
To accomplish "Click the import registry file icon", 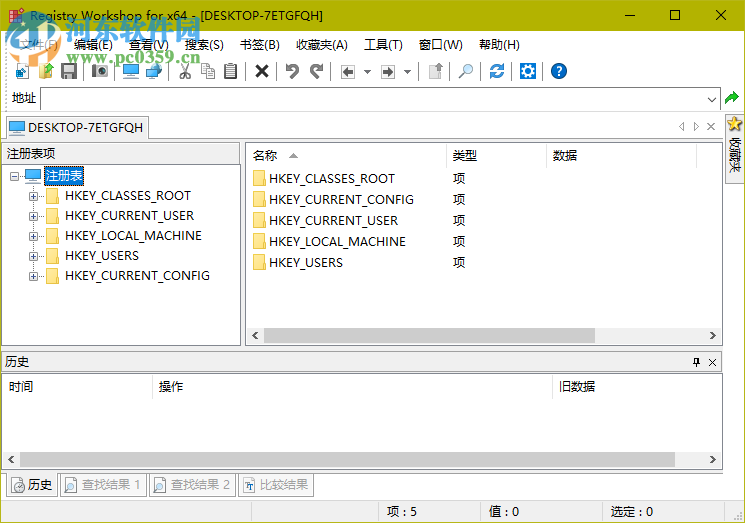I will tap(22, 72).
